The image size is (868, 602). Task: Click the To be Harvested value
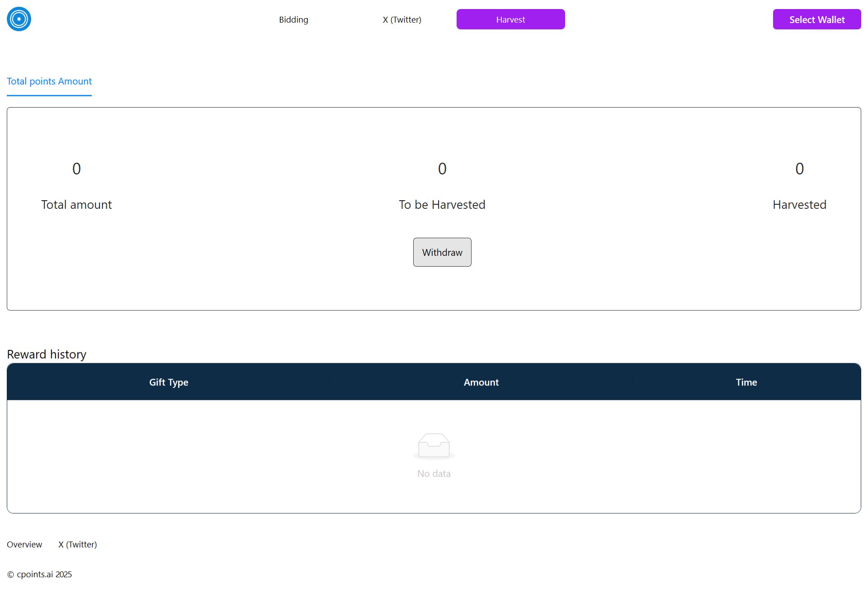(442, 169)
